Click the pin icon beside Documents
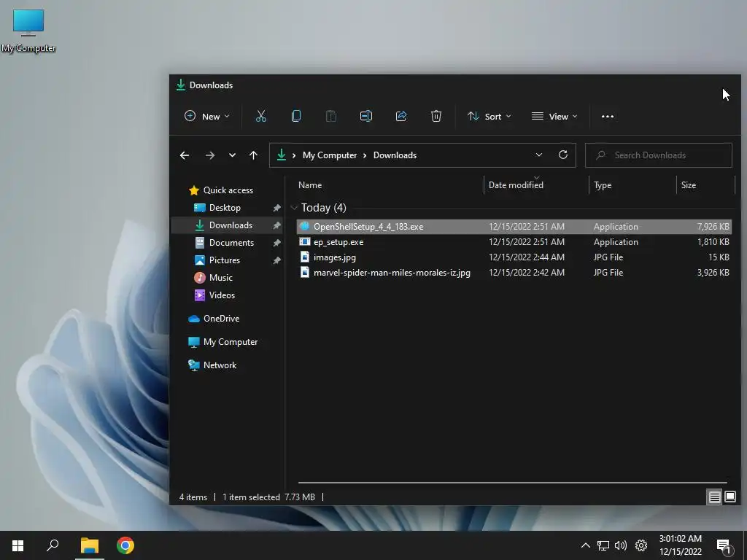 pos(276,243)
